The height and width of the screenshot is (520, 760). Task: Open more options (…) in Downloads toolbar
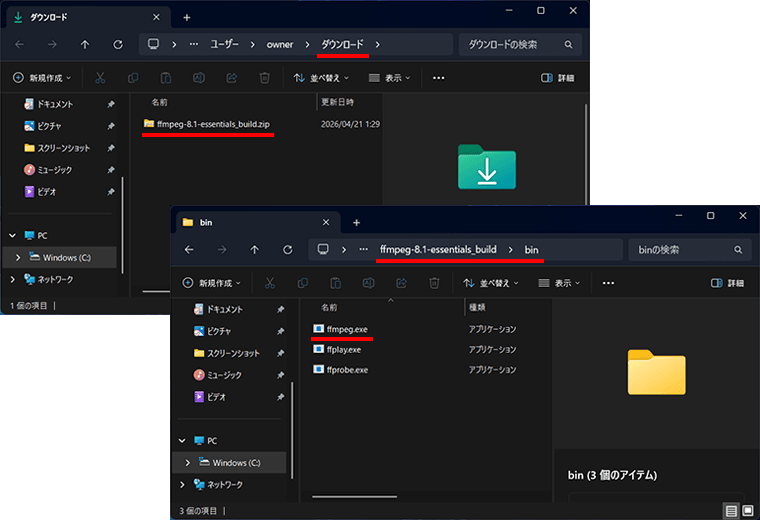[x=439, y=78]
